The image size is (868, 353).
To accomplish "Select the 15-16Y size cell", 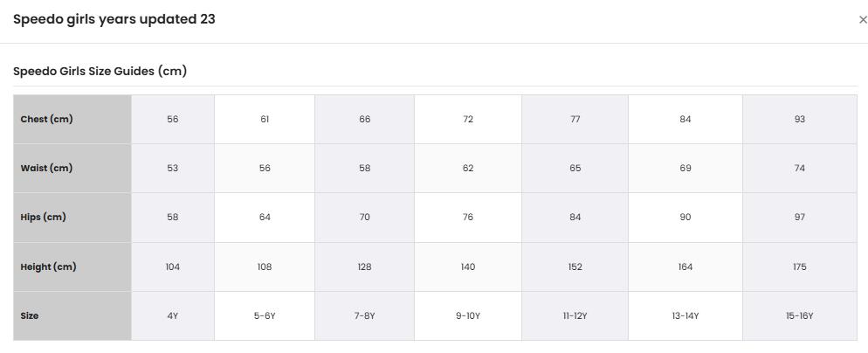I will [x=799, y=316].
